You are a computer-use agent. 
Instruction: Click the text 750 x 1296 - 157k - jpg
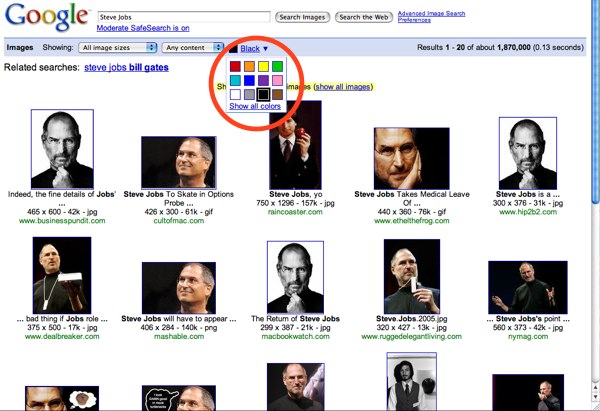(295, 203)
